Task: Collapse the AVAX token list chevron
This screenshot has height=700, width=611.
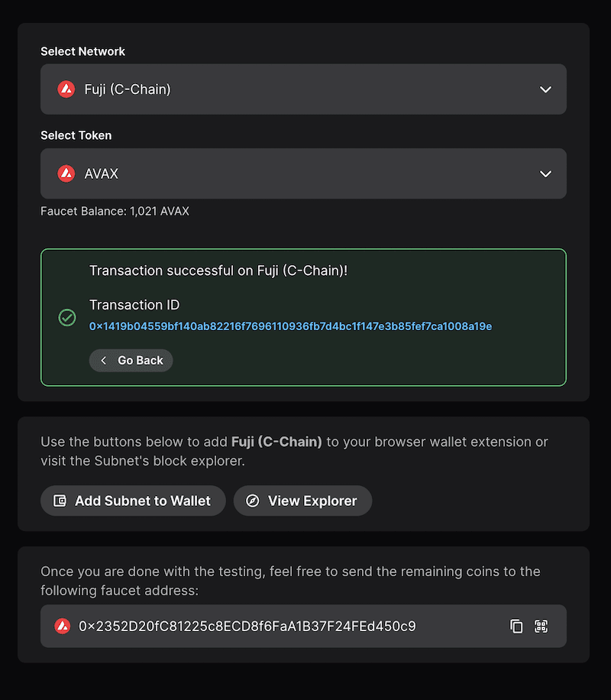Action: (545, 173)
